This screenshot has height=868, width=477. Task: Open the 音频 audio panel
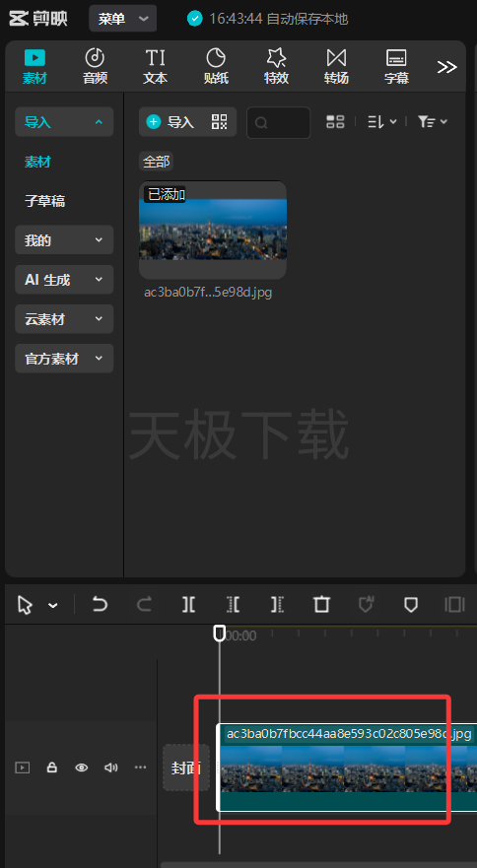pyautogui.click(x=95, y=66)
